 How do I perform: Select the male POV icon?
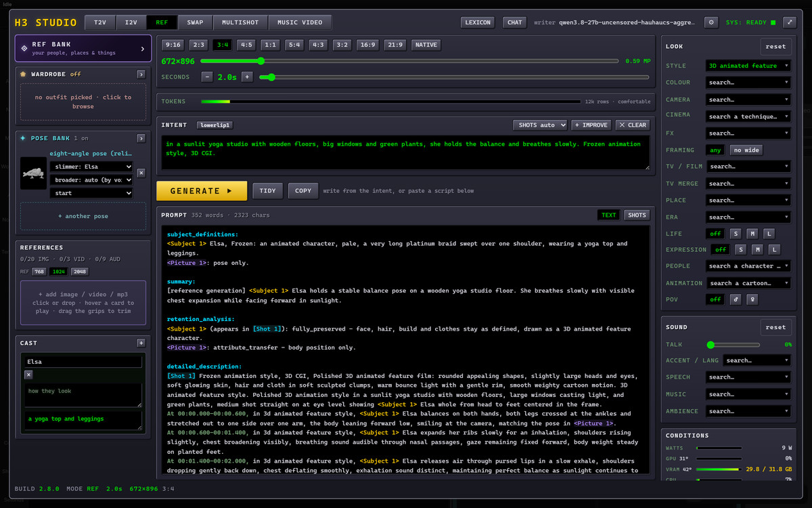[x=736, y=299]
